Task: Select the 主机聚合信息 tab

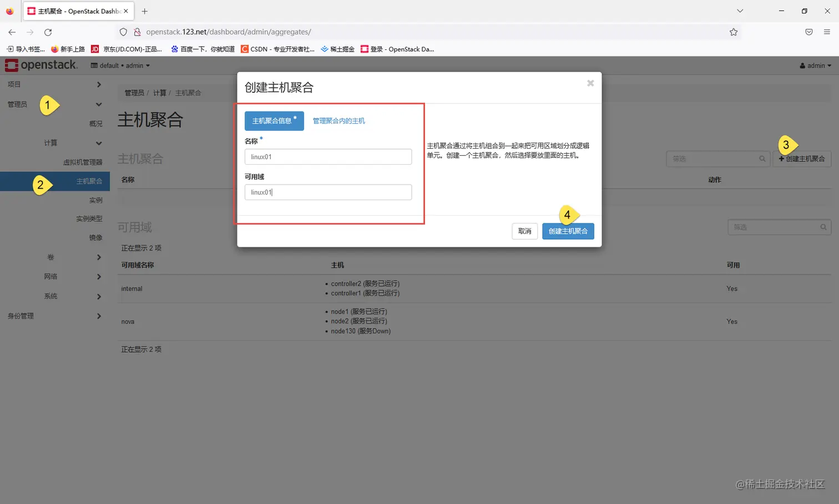Action: 274,121
